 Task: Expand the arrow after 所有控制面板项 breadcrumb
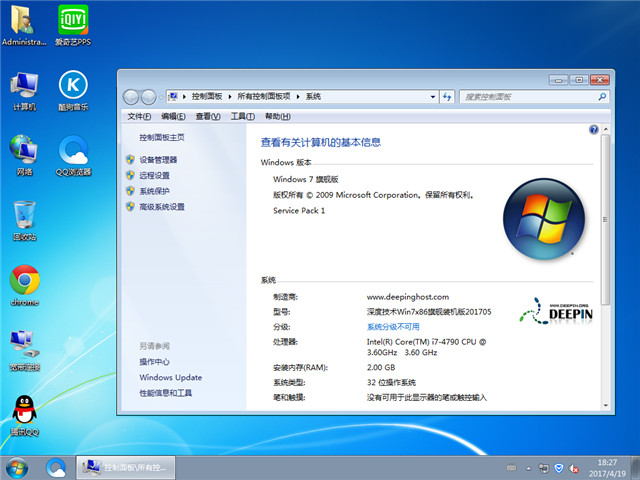(298, 97)
